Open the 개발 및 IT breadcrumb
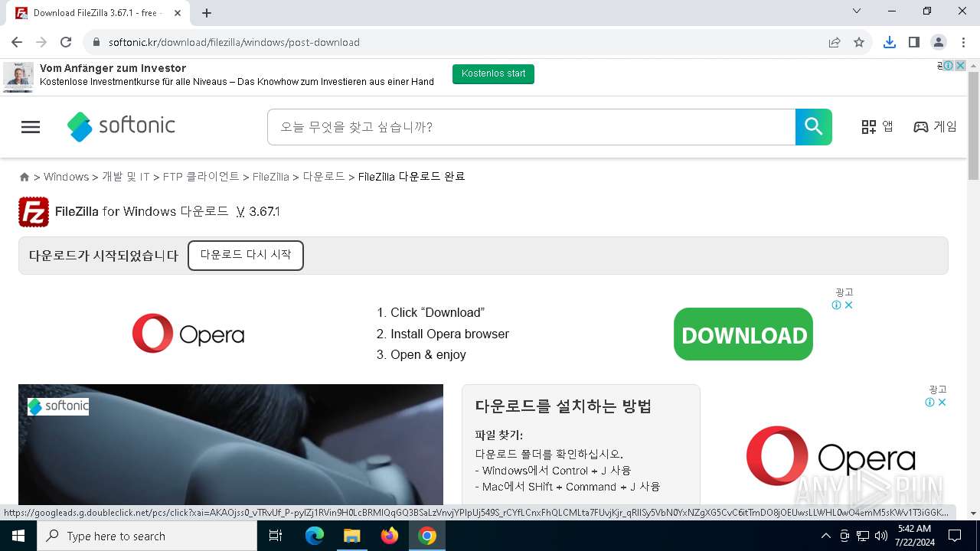The image size is (980, 551). pos(126,177)
